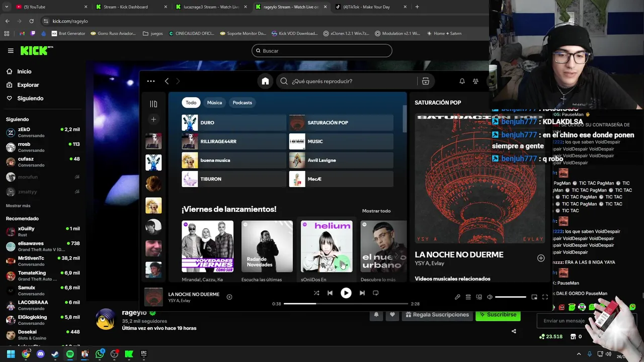The width and height of the screenshot is (644, 362).
Task: Adjust Spotify volume slider
Action: pos(511,297)
